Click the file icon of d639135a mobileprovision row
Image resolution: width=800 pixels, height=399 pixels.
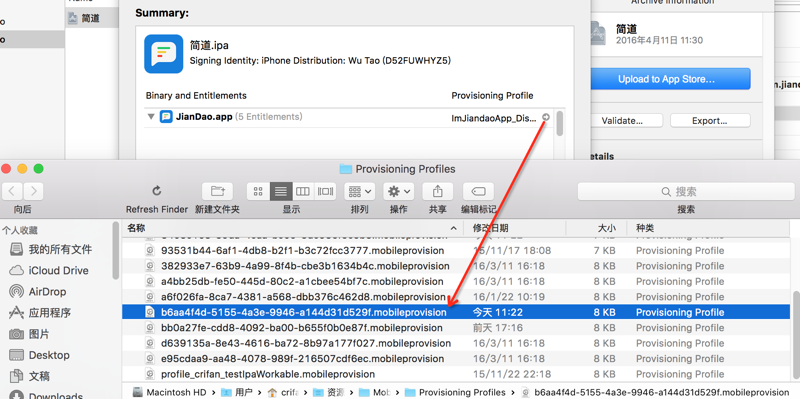coord(150,343)
